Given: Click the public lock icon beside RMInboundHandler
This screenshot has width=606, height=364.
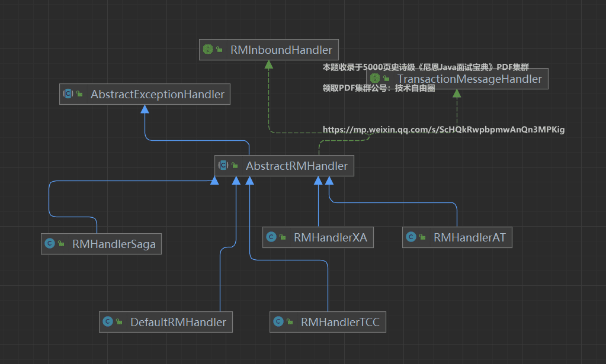Looking at the screenshot, I should click(x=219, y=49).
